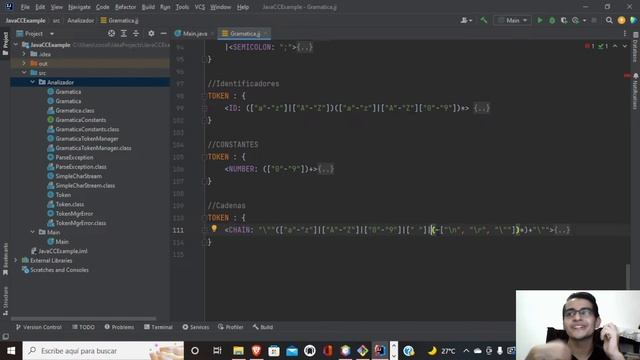Viewport: 640px width, 360px height.
Task: Toggle the TODO tool window
Action: tap(83, 327)
